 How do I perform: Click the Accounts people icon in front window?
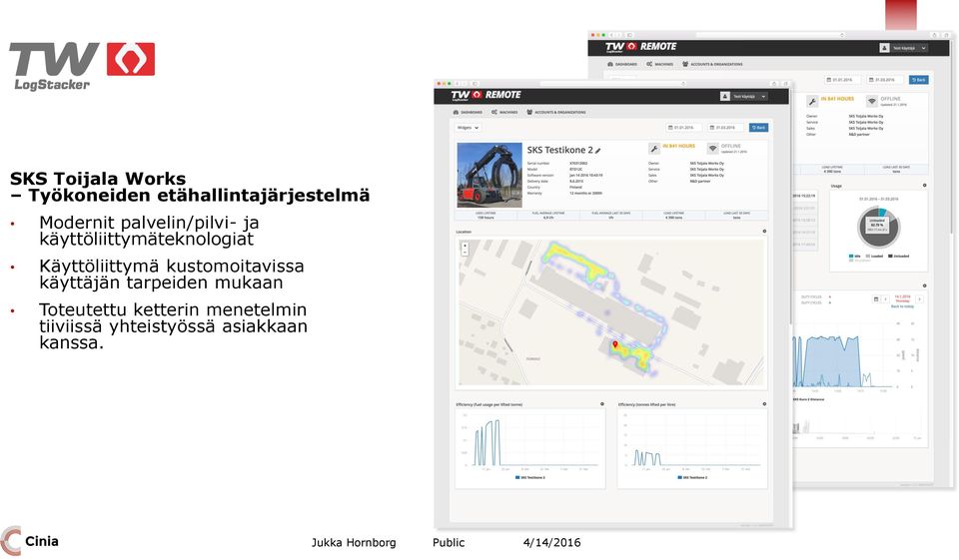(x=529, y=113)
